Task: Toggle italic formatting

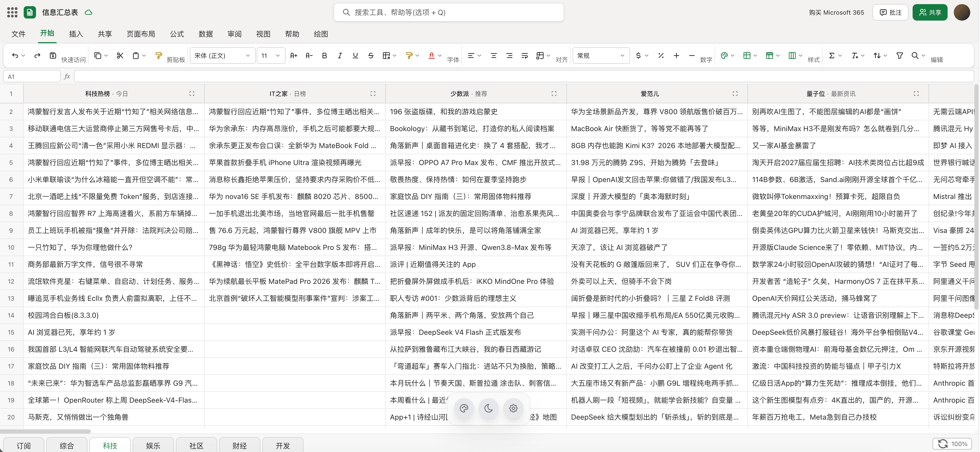Action: coord(340,56)
